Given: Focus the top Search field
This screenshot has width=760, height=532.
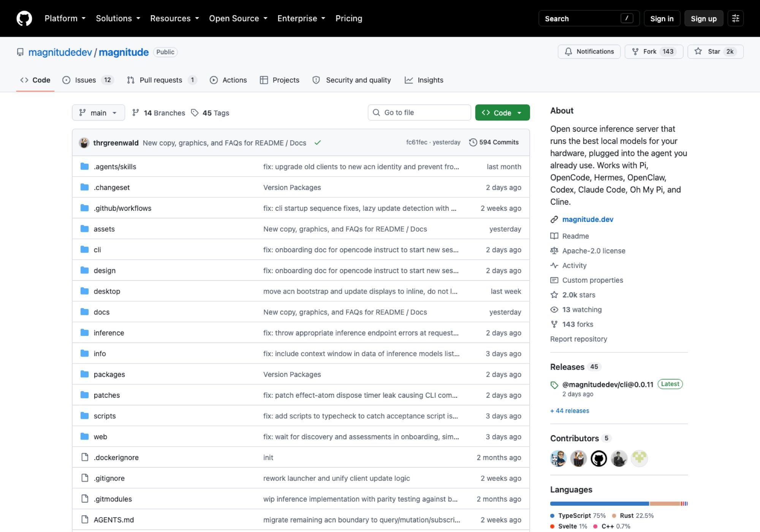Looking at the screenshot, I should pyautogui.click(x=589, y=18).
